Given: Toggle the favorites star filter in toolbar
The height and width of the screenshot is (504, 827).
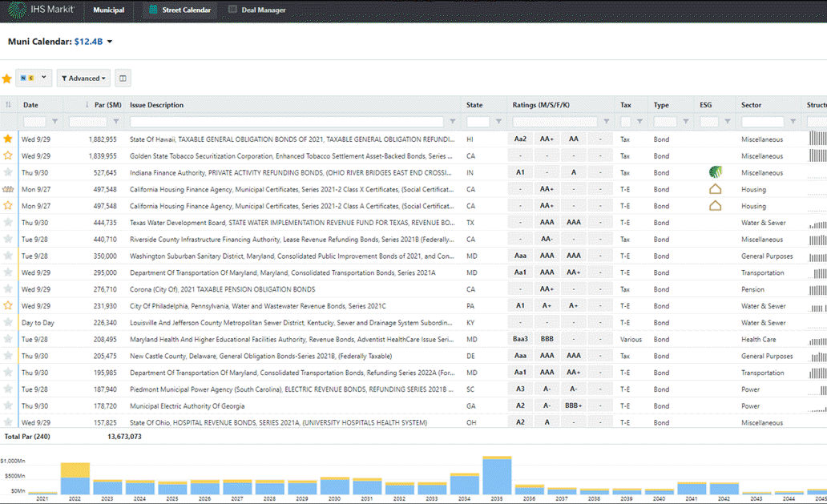Looking at the screenshot, I should coord(7,79).
